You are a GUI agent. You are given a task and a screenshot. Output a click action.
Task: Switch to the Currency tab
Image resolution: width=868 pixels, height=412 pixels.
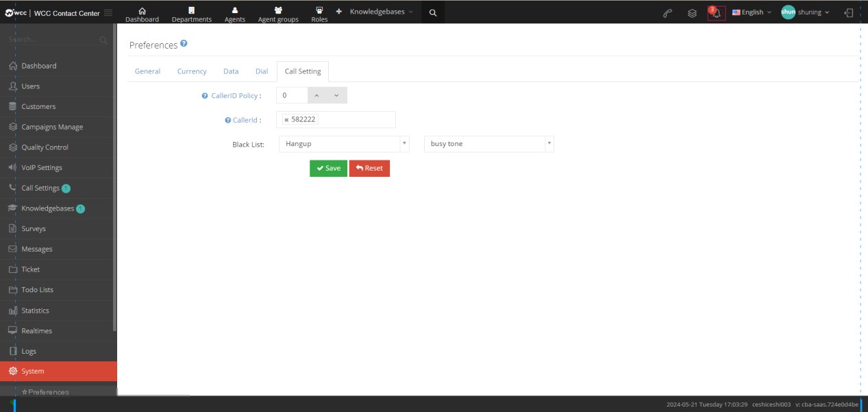click(x=192, y=71)
